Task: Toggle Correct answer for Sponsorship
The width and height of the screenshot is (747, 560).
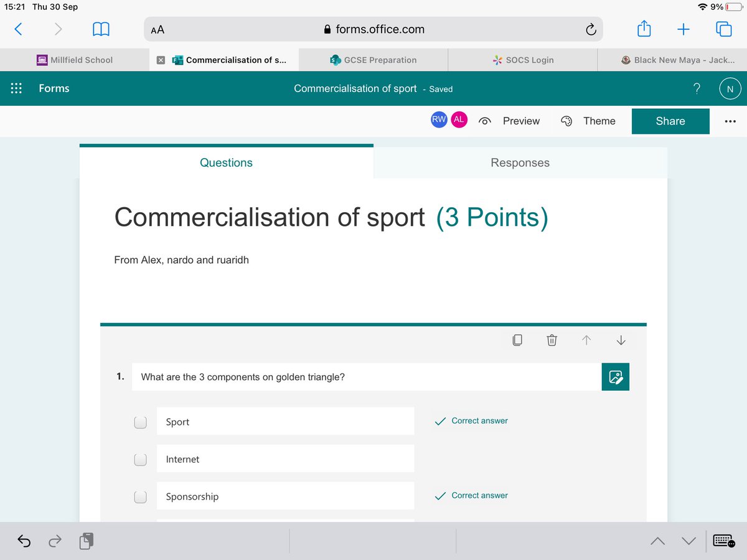Action: 471,496
